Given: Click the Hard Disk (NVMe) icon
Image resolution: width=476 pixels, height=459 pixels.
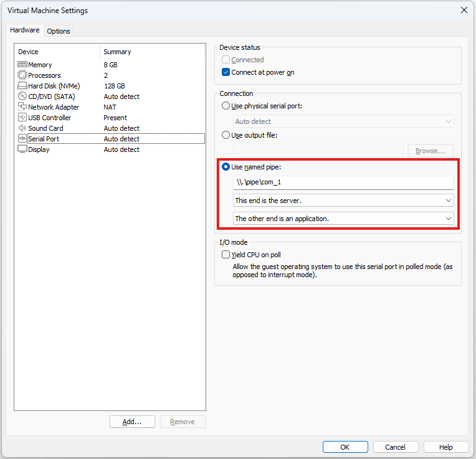Looking at the screenshot, I should click(22, 86).
